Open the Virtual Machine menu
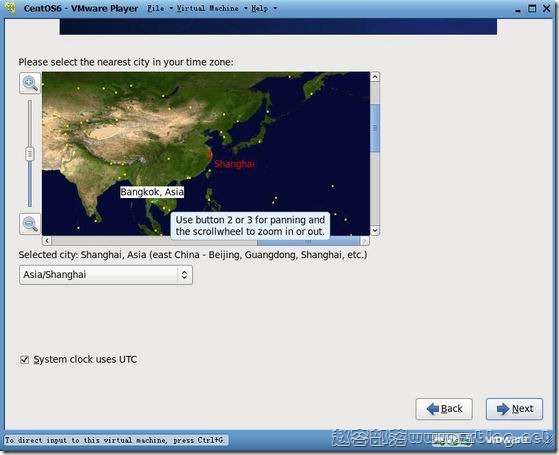This screenshot has height=455, width=559. click(x=207, y=8)
